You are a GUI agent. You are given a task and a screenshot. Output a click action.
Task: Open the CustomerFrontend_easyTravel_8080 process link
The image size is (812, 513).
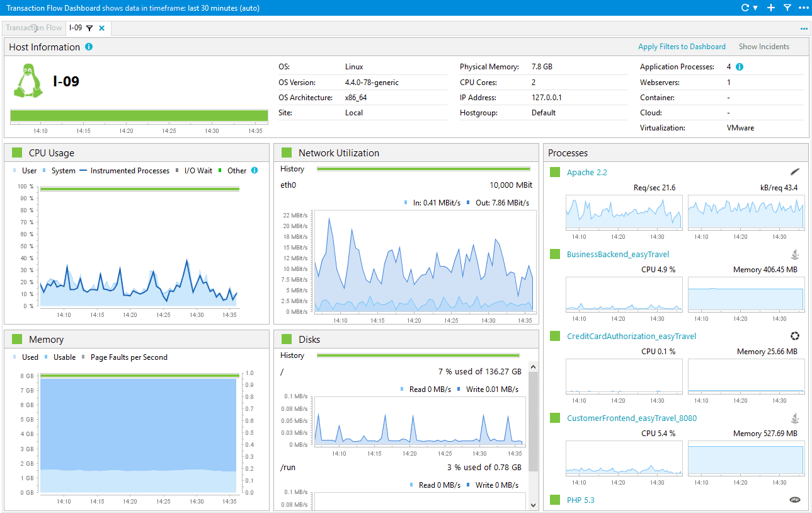[632, 418]
